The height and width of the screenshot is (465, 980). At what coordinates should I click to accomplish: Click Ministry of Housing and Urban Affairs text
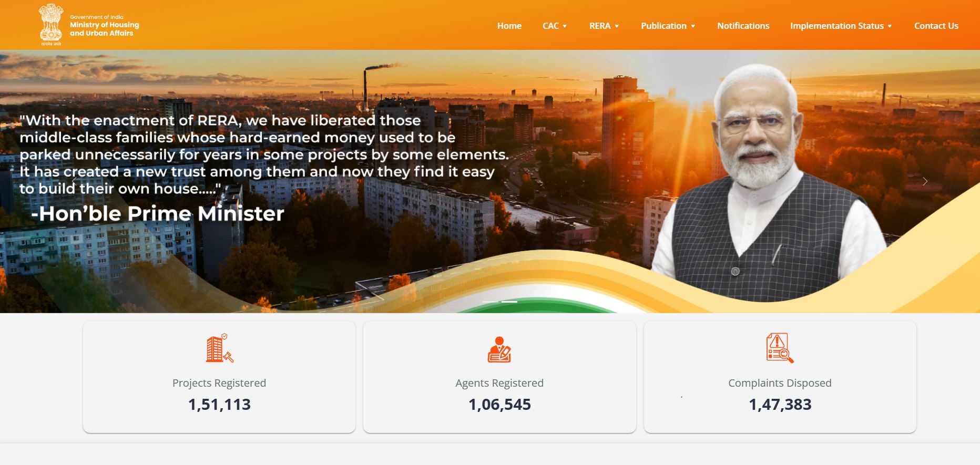click(105, 29)
